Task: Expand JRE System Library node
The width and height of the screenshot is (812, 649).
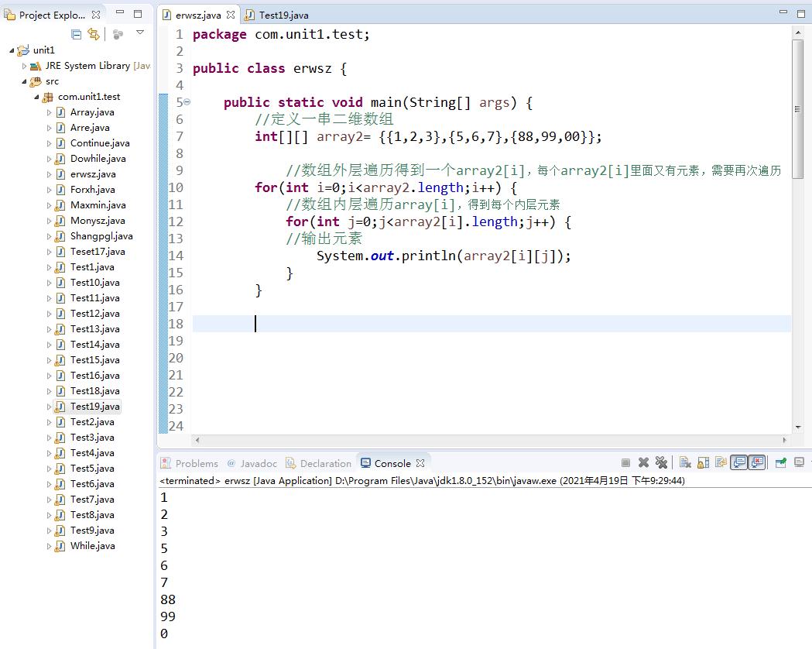Action: click(x=24, y=66)
